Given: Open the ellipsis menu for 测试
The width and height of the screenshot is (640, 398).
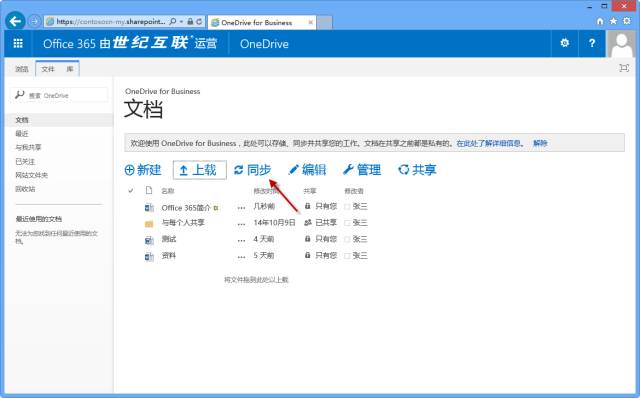Looking at the screenshot, I should (241, 240).
